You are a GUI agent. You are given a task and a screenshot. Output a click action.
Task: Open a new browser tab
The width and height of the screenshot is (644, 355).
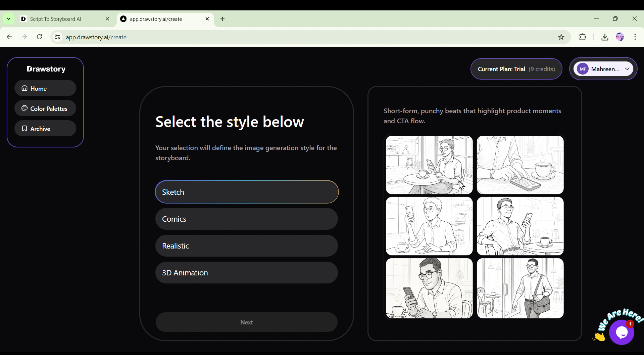pyautogui.click(x=222, y=19)
